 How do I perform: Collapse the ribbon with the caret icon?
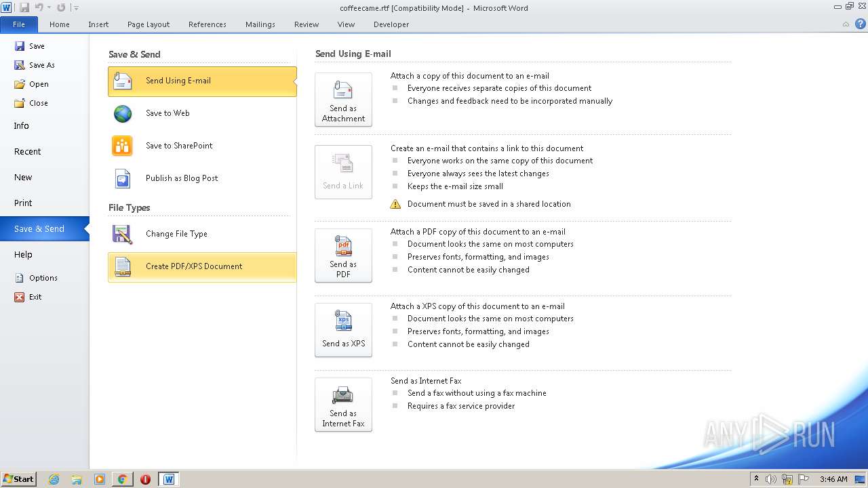tap(846, 24)
